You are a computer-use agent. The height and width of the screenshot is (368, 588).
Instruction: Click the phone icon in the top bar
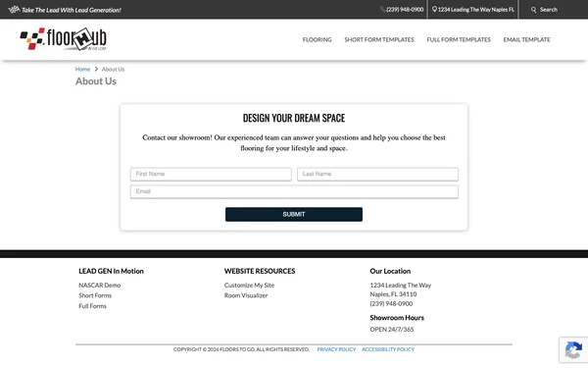[383, 10]
